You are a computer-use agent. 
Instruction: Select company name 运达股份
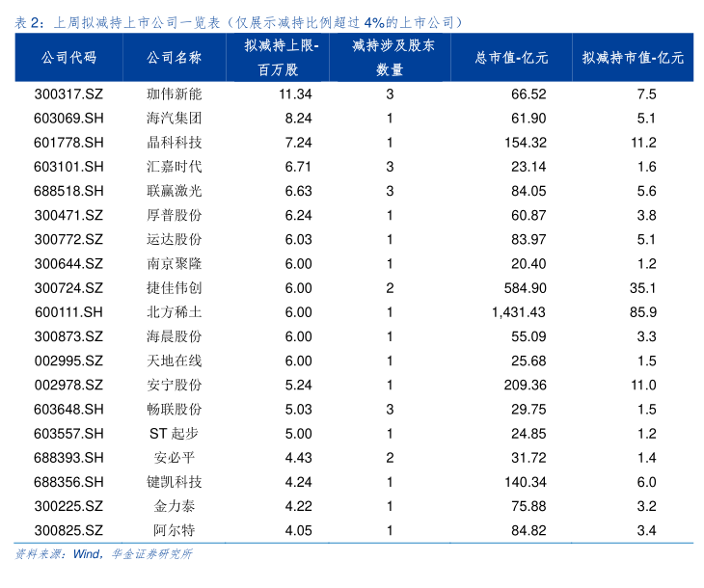tap(175, 240)
